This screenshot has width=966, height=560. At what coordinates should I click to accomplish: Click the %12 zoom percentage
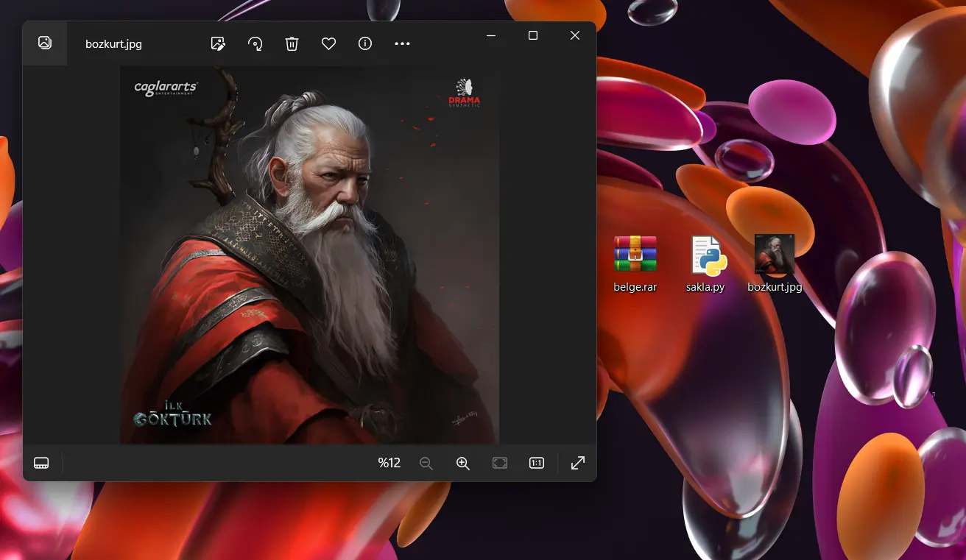(x=389, y=463)
